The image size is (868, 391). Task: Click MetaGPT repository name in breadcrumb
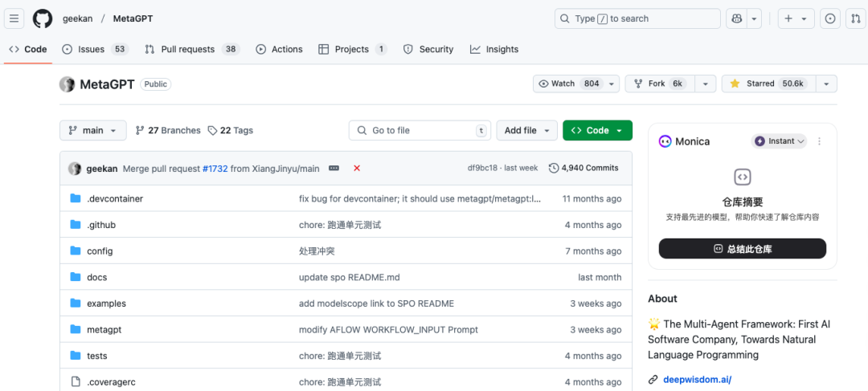pyautogui.click(x=133, y=18)
